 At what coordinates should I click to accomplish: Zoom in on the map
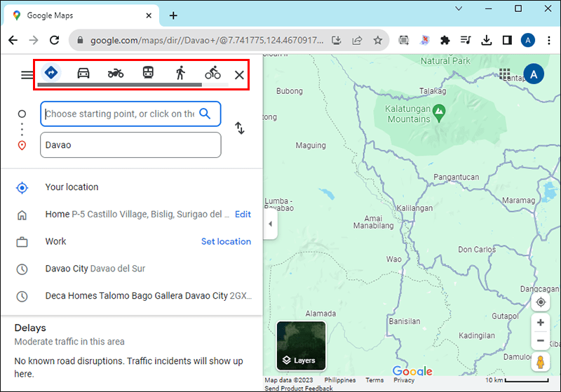541,323
